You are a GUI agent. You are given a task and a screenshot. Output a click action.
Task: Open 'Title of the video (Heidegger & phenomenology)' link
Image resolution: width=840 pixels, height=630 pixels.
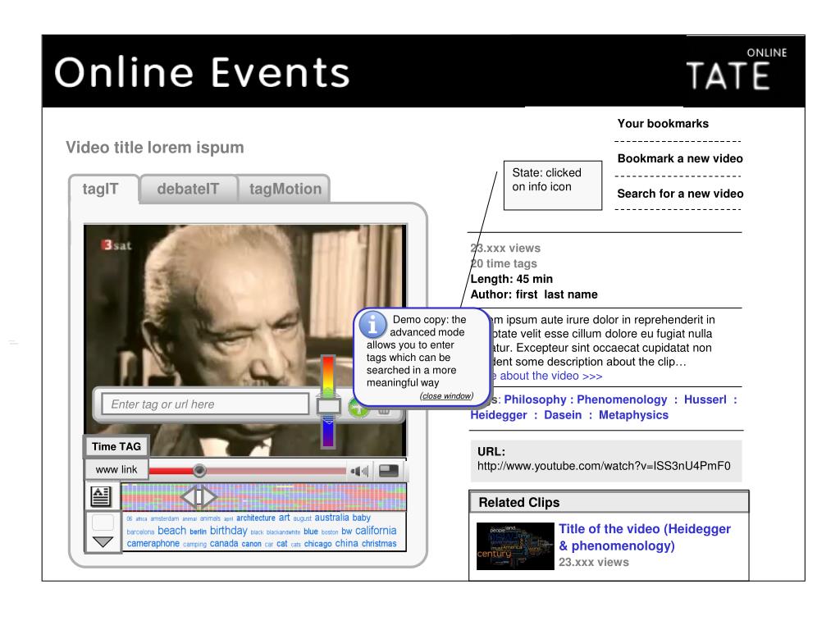click(x=644, y=537)
